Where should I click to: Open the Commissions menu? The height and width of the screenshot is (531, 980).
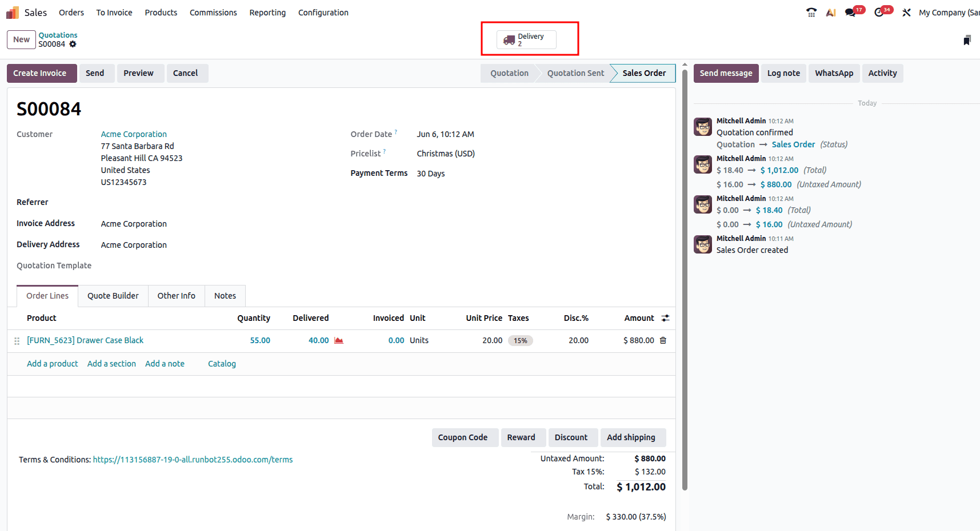(213, 13)
